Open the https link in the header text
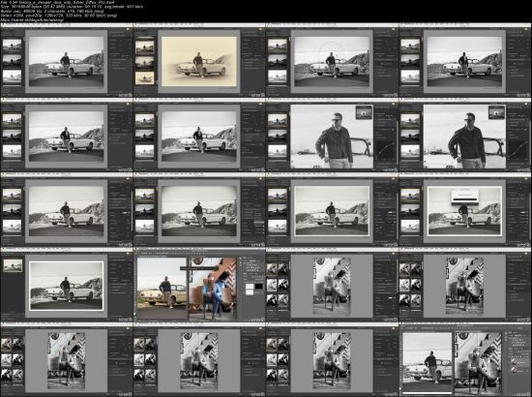 click(x=32, y=20)
